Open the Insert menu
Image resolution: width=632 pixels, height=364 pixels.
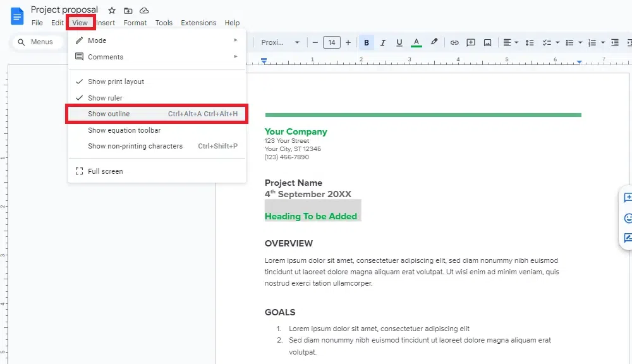coord(106,23)
